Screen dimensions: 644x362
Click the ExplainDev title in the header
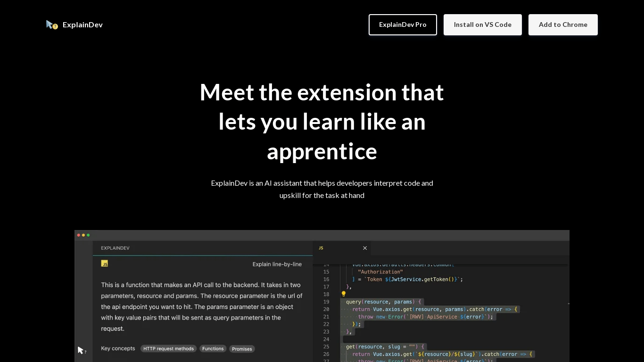[x=83, y=25]
